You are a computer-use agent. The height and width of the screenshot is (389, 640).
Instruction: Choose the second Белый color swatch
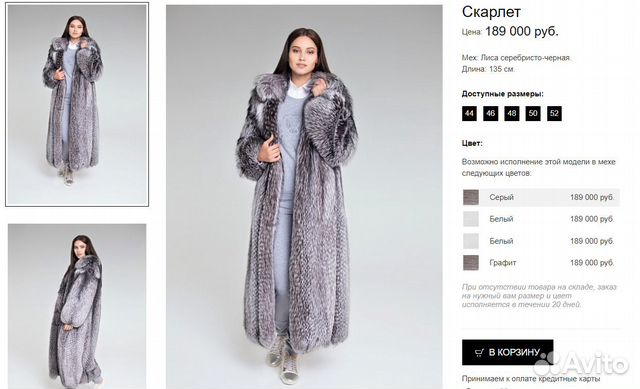(471, 241)
